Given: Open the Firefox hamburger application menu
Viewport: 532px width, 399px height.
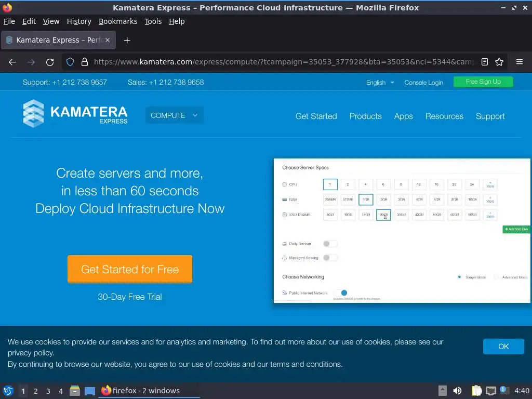Looking at the screenshot, I should 520,62.
